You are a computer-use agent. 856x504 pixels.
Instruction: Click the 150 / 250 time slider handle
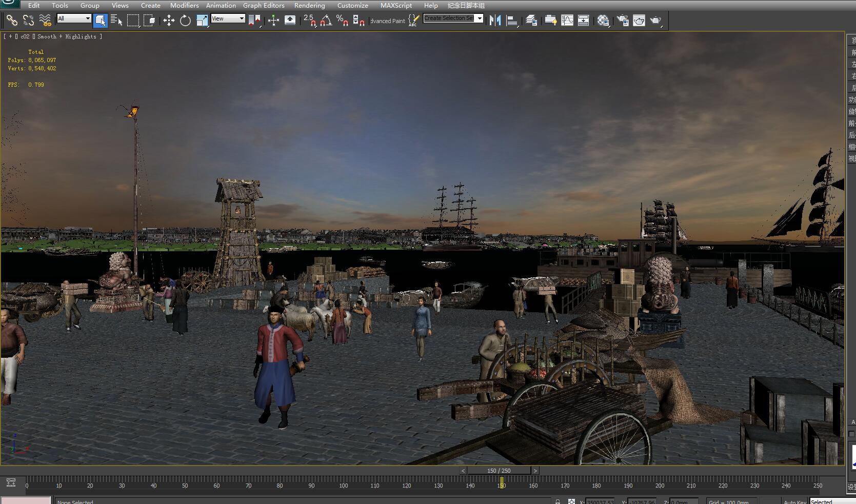[499, 471]
